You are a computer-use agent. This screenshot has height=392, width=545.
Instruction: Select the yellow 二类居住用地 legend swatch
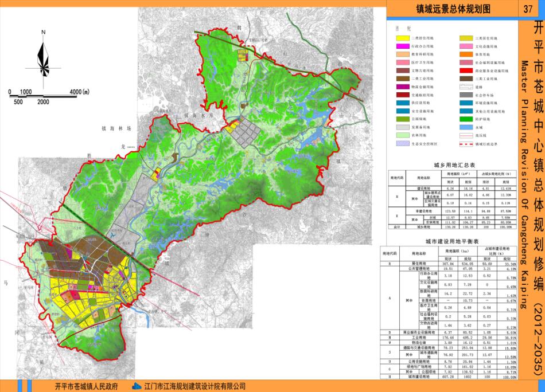click(403, 37)
